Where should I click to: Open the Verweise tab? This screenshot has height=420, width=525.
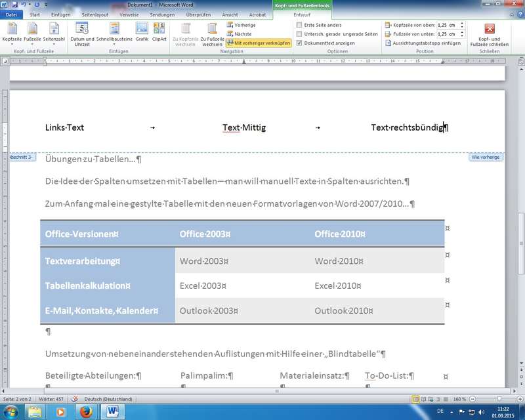[129, 14]
